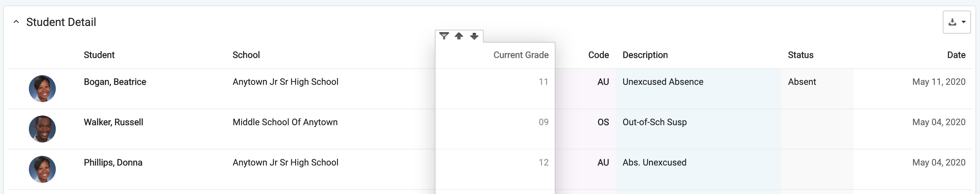Select the Out-of-Sch Susp description cell
Viewport: 980px width, 194px height.
pyautogui.click(x=654, y=122)
